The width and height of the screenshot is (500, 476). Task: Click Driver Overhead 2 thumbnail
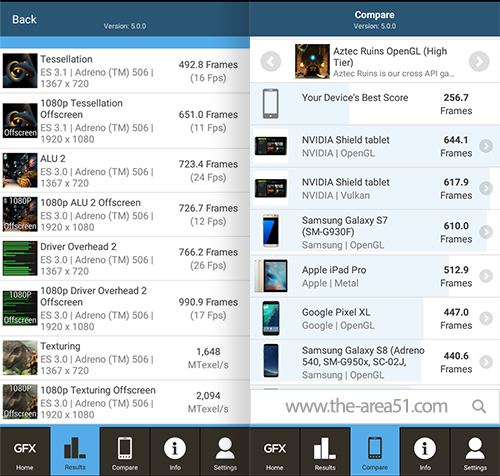pos(20,258)
